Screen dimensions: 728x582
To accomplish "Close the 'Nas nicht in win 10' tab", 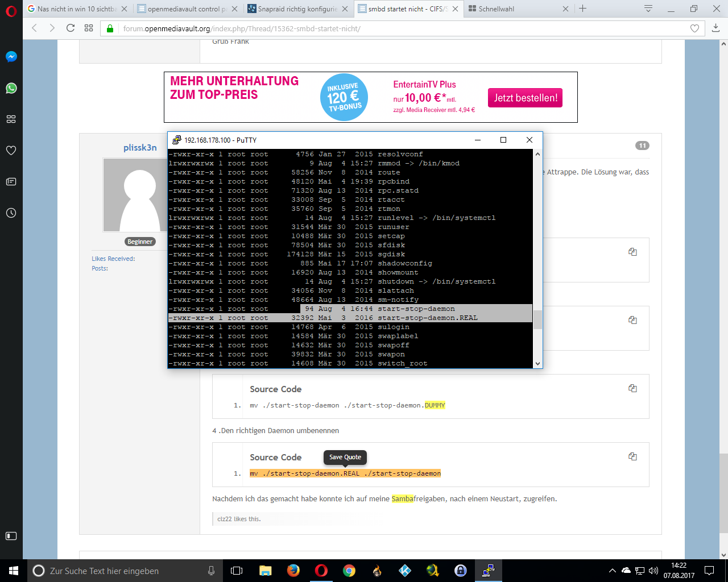I will tap(124, 9).
